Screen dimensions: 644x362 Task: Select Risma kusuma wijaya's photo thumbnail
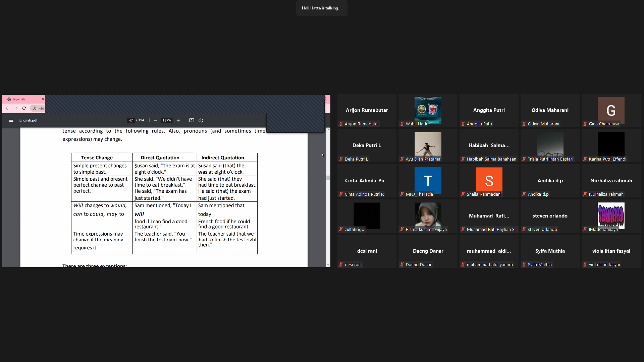click(428, 216)
